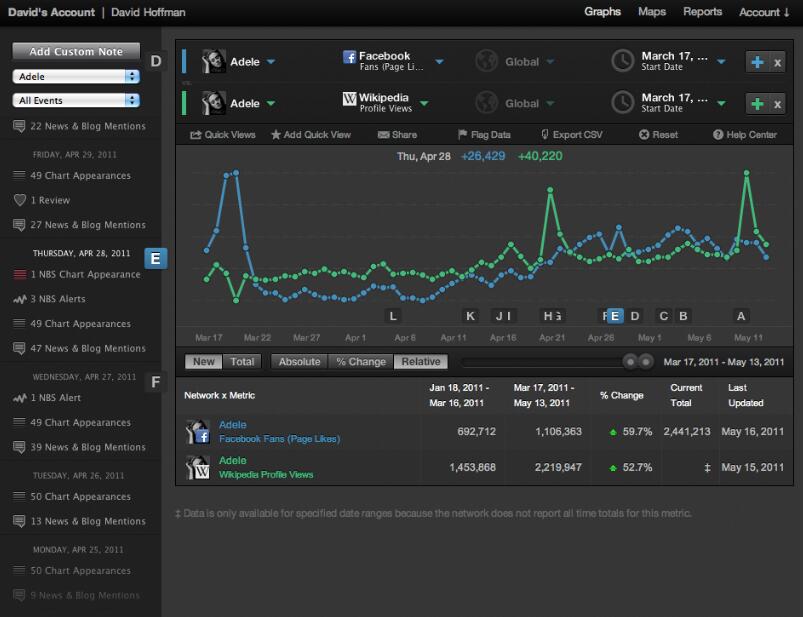
Task: Expand start date dropdown in Facebook row
Action: click(721, 62)
